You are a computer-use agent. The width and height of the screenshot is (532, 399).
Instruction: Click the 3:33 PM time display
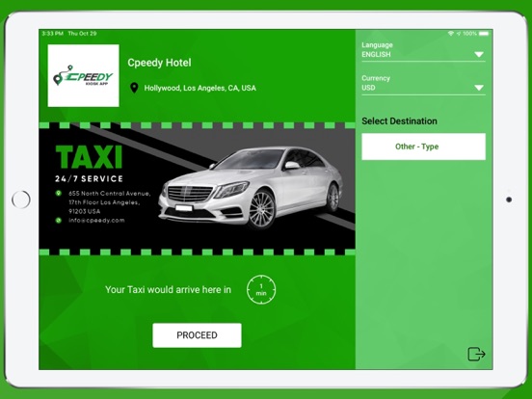tap(53, 33)
